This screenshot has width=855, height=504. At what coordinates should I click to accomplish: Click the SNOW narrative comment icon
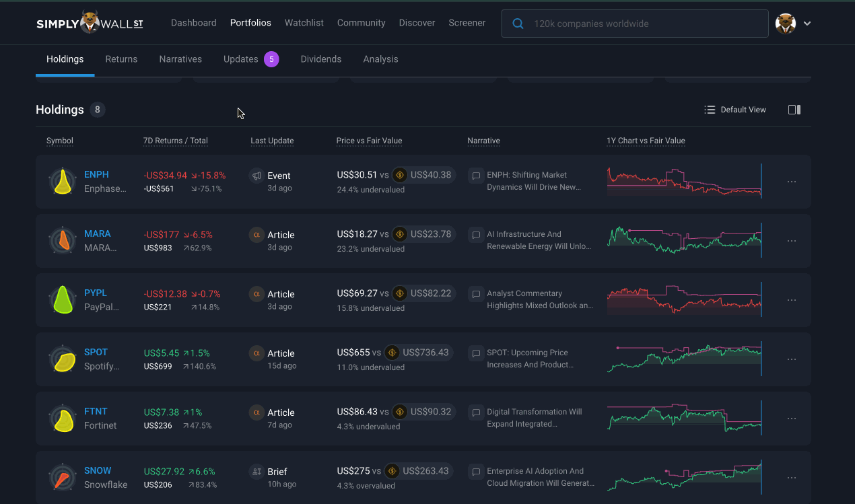pyautogui.click(x=476, y=472)
